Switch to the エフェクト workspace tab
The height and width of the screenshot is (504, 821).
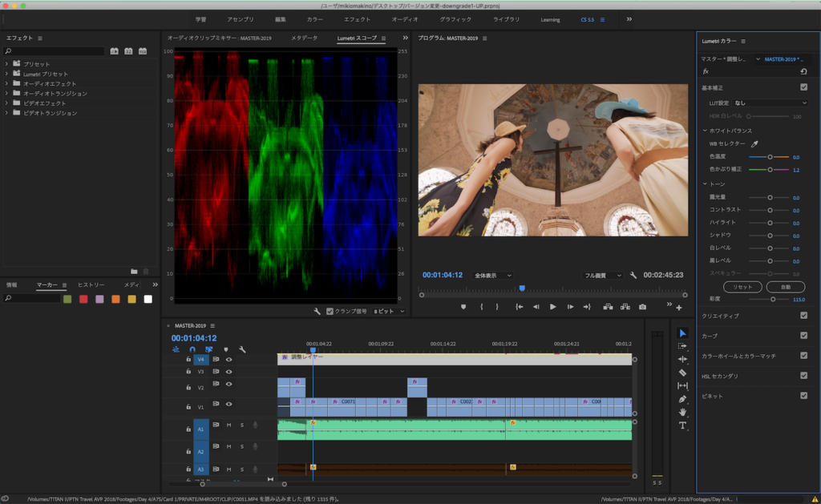[357, 19]
